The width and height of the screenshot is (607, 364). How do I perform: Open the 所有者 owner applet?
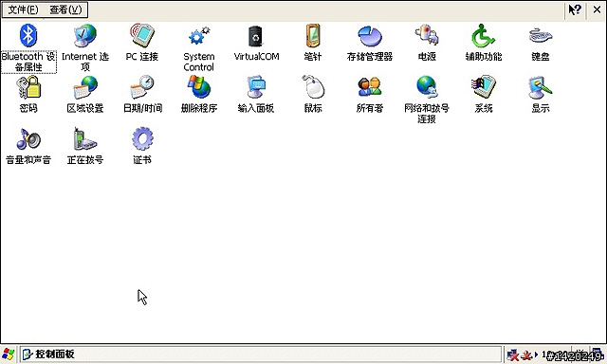point(370,87)
